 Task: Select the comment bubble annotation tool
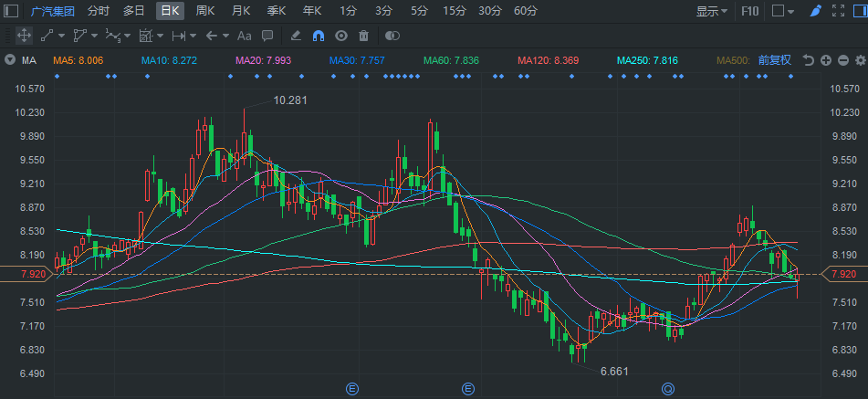267,36
